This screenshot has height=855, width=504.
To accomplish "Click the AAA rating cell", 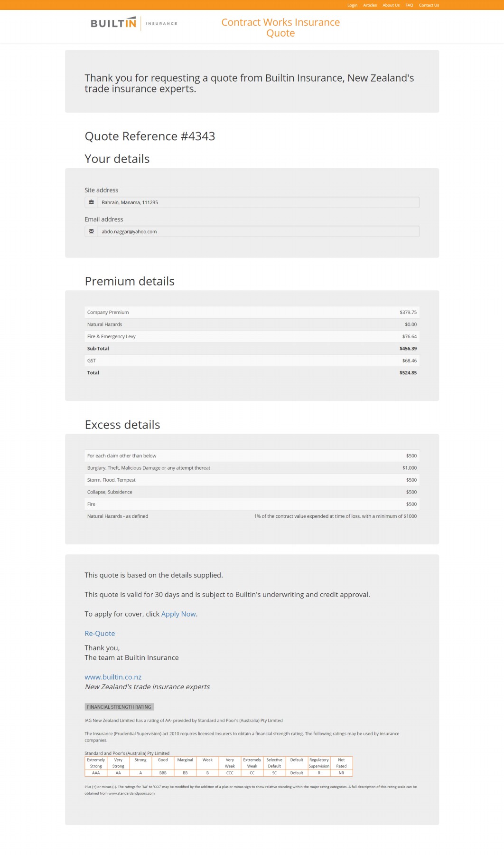I will 96,773.
